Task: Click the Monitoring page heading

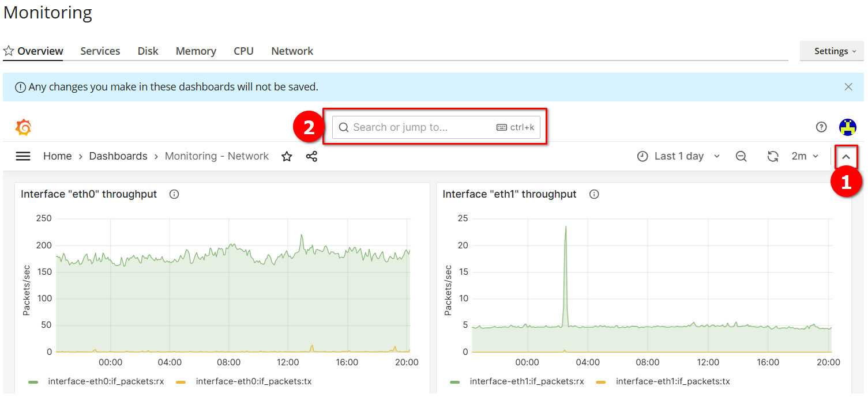Action: tap(48, 12)
